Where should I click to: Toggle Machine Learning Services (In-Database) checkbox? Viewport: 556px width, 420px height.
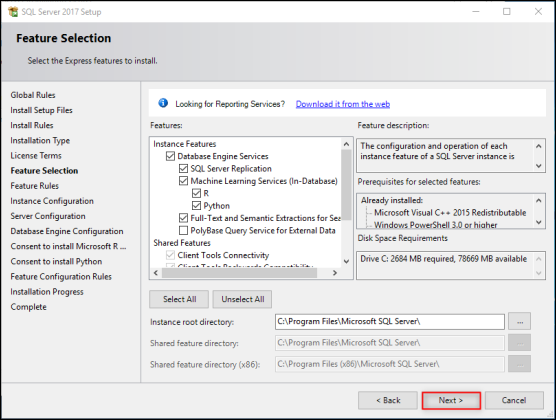click(183, 181)
